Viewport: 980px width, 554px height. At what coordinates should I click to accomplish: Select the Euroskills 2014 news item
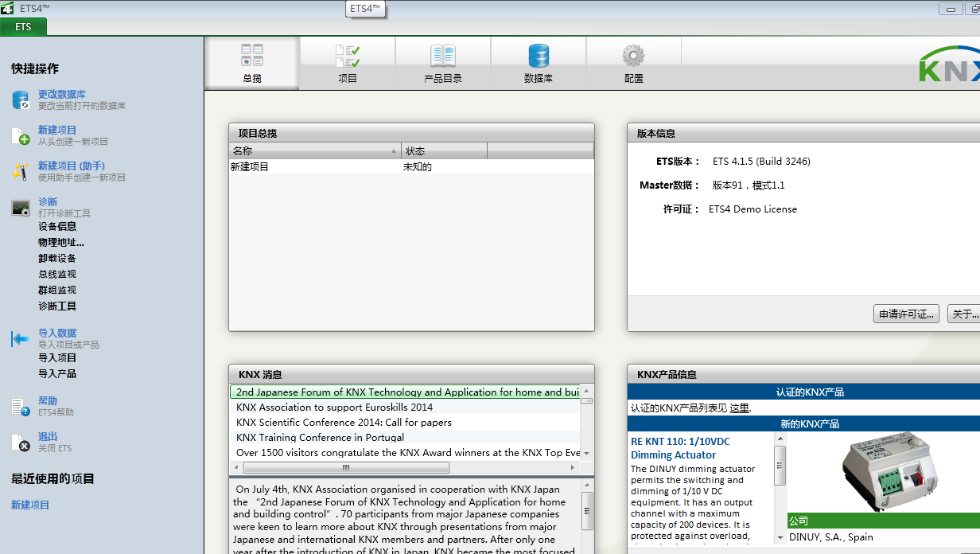[405, 408]
